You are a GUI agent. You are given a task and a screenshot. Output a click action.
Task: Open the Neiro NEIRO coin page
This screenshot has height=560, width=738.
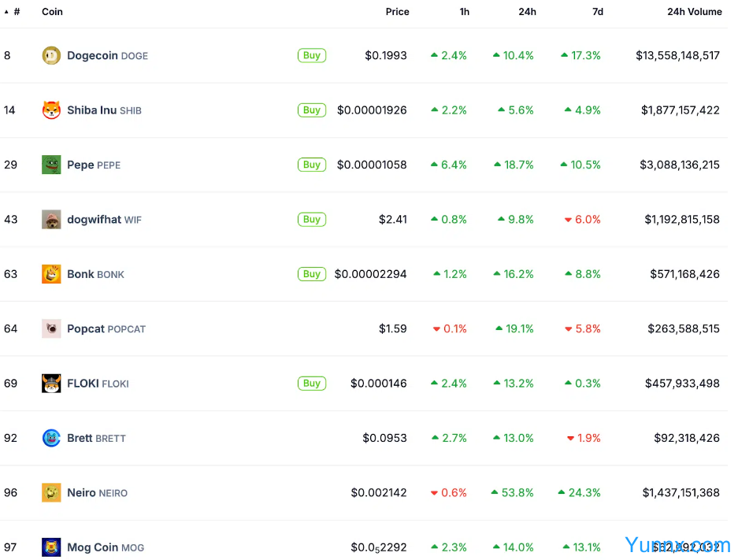98,492
